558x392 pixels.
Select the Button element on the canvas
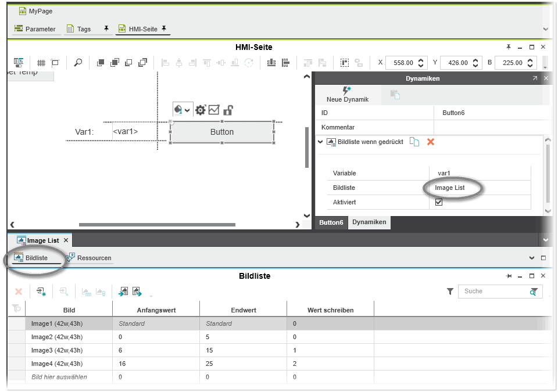(221, 132)
